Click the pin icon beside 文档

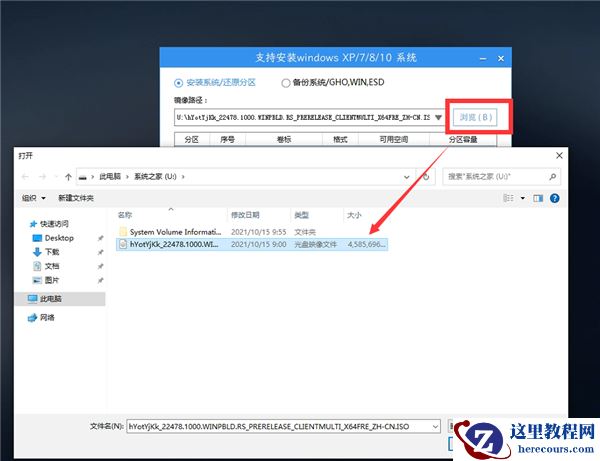click(100, 266)
